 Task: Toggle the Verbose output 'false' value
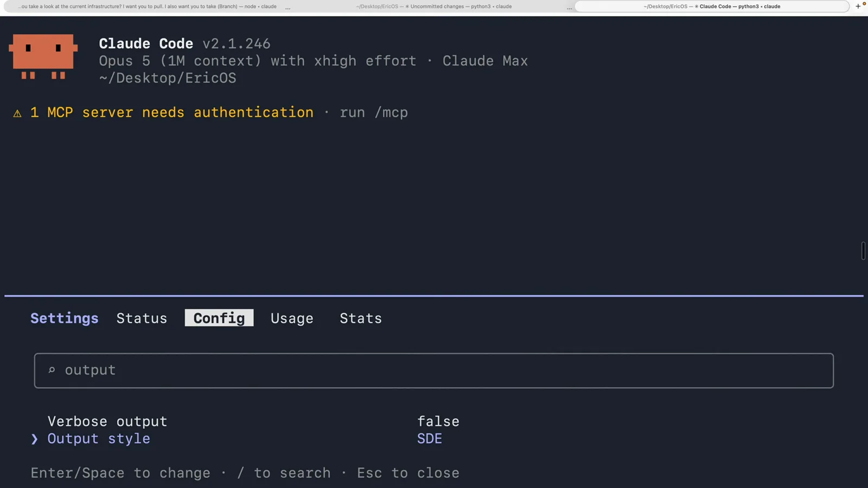tap(438, 421)
